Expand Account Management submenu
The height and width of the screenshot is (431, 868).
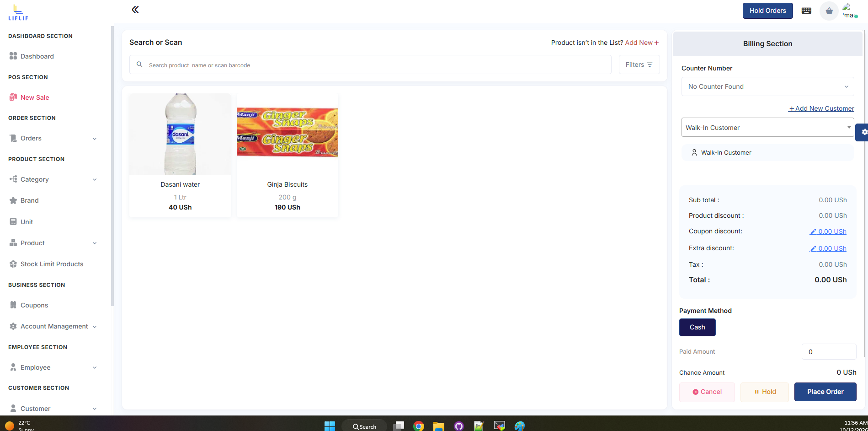[x=95, y=327]
